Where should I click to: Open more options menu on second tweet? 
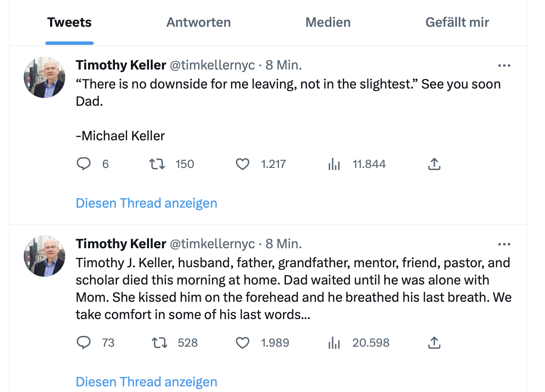[x=504, y=244]
